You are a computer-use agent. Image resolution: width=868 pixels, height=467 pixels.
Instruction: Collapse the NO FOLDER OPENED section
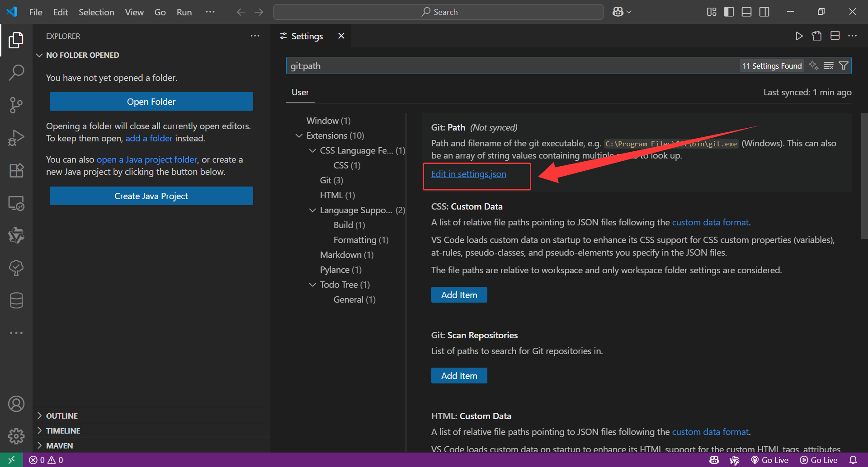39,55
